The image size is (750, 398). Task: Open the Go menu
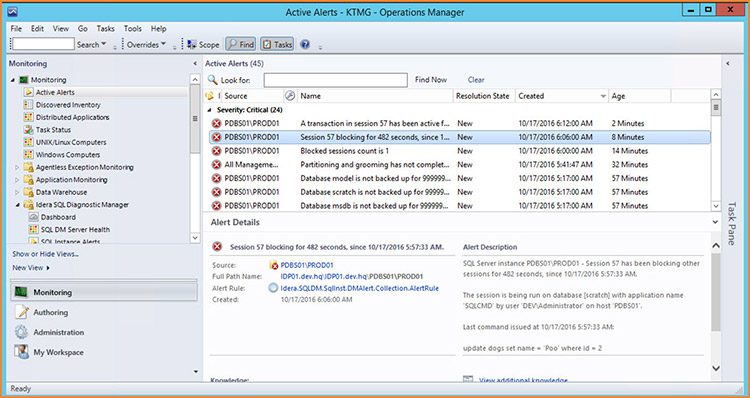pyautogui.click(x=83, y=29)
